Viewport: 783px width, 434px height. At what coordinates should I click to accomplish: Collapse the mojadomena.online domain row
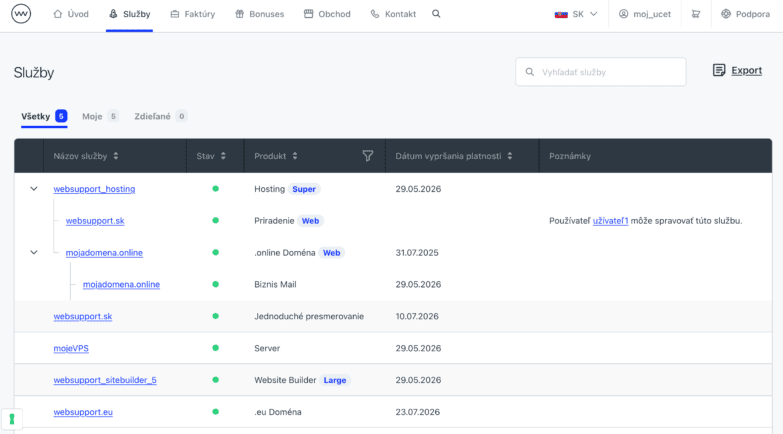(33, 253)
